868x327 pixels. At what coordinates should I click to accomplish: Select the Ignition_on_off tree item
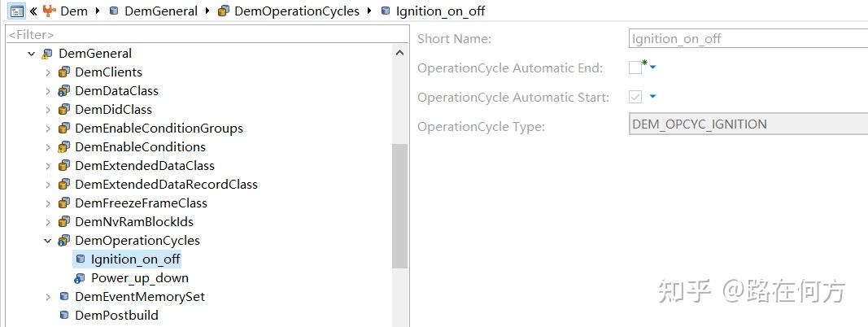(x=135, y=259)
